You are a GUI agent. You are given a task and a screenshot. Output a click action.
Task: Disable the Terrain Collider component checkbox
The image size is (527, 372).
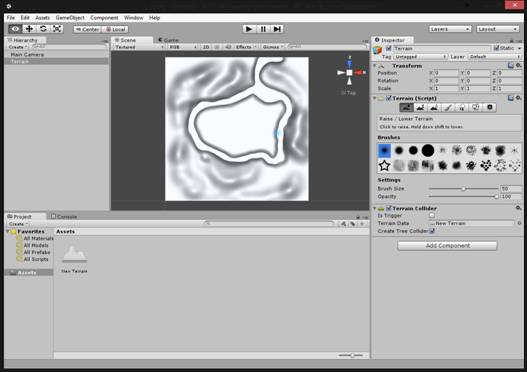tap(389, 208)
